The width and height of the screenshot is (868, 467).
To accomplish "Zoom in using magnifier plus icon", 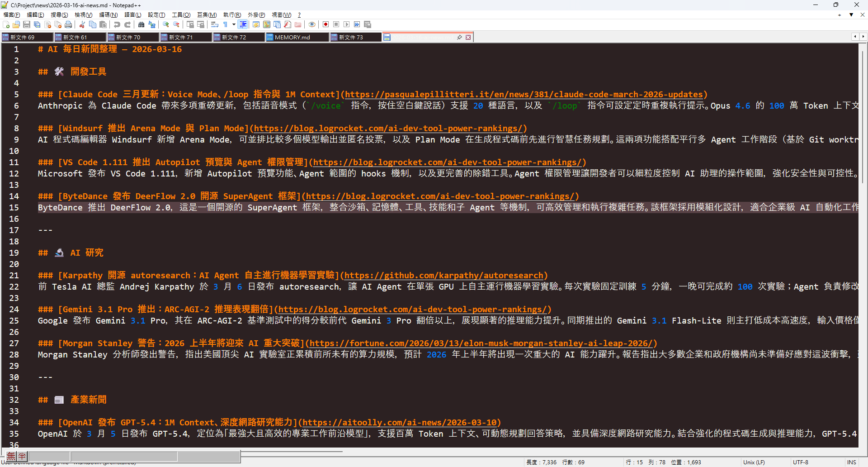I will click(166, 25).
